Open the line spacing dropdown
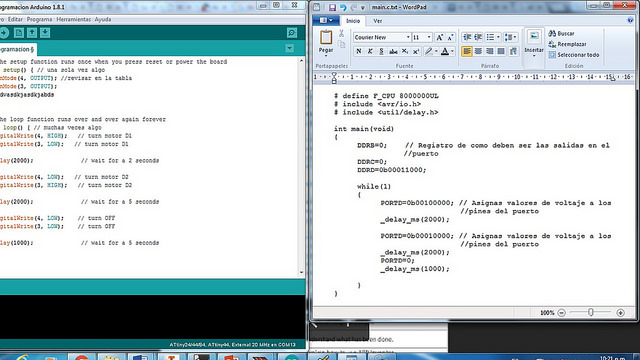Viewport: 640px width, 360px height. click(x=510, y=37)
